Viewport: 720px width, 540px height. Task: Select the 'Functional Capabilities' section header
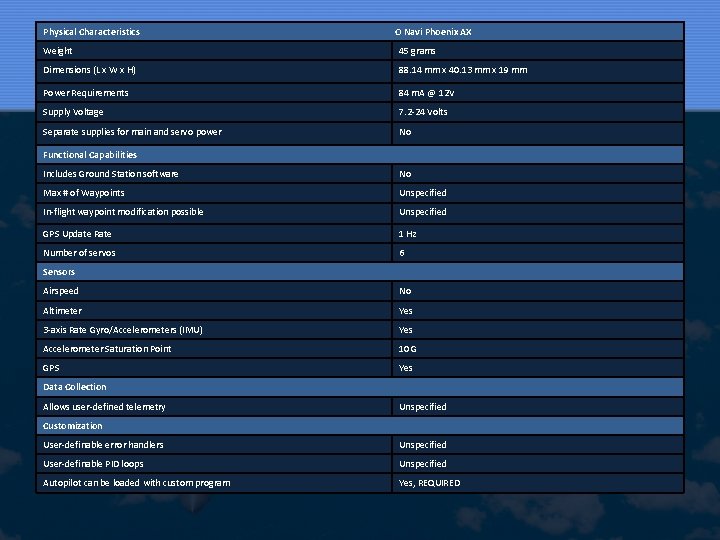[90, 155]
